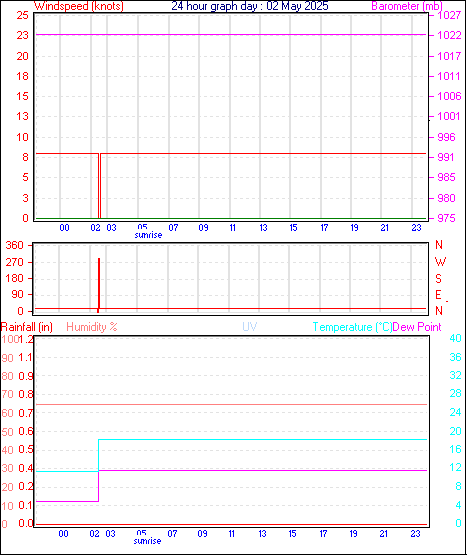Image resolution: width=467 pixels, height=559 pixels.
Task: Select the 40 temperature scale value
Action: point(456,338)
